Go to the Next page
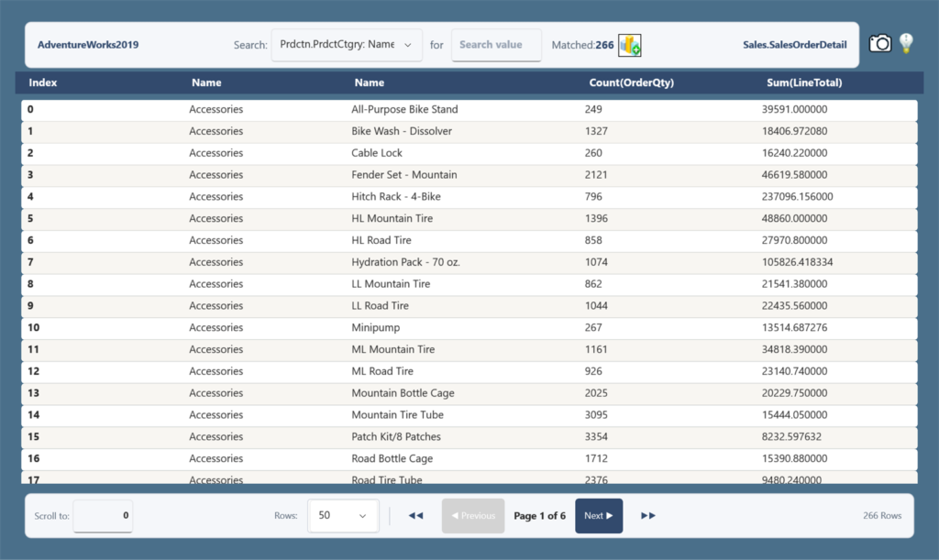Screen dimensions: 939x560 point(599,516)
